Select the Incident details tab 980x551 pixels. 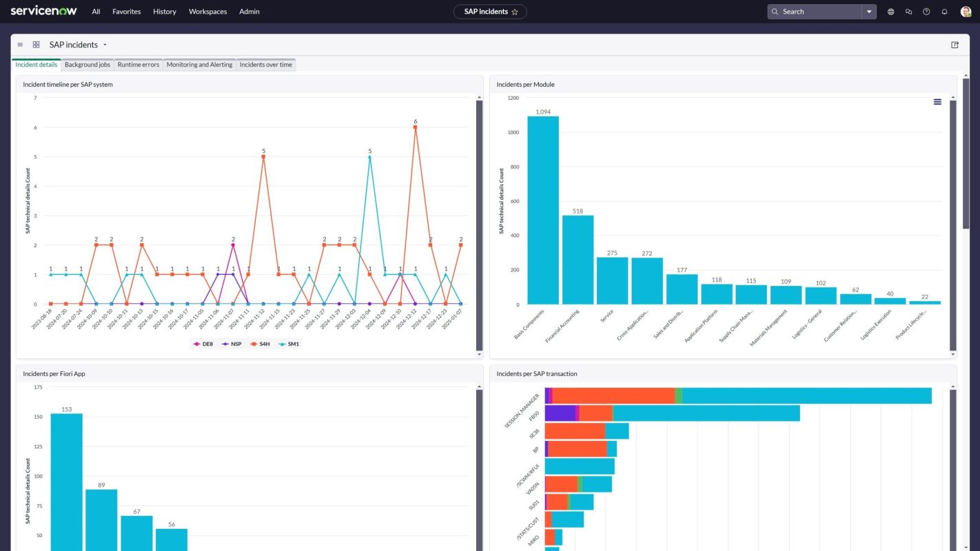37,65
